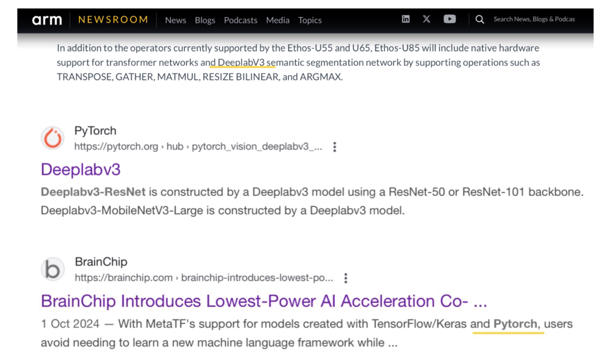Click the PyTorch flame favicon
This screenshot has width=604, height=364.
(x=53, y=138)
